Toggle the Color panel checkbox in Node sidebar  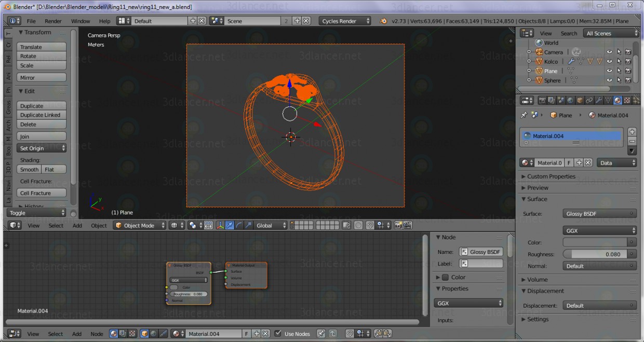(445, 277)
